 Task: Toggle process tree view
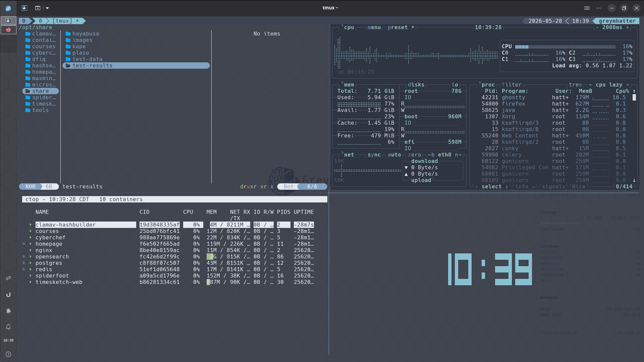[575, 84]
